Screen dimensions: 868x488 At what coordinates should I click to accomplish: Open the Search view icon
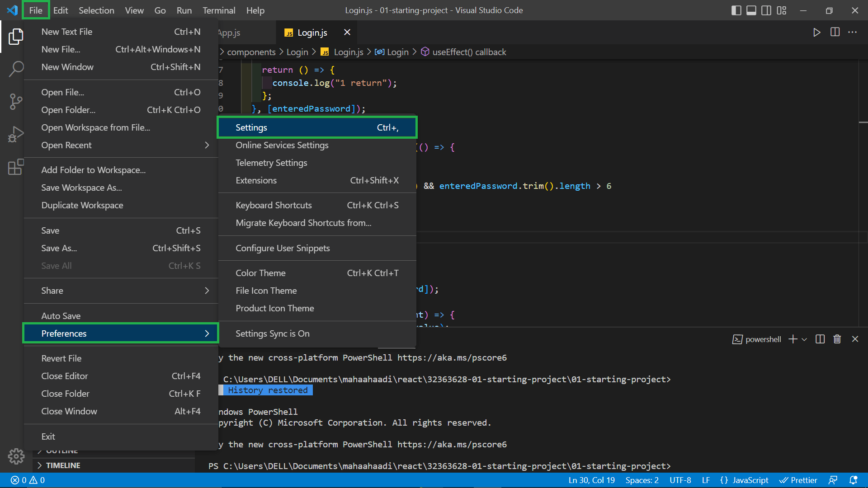[x=16, y=69]
